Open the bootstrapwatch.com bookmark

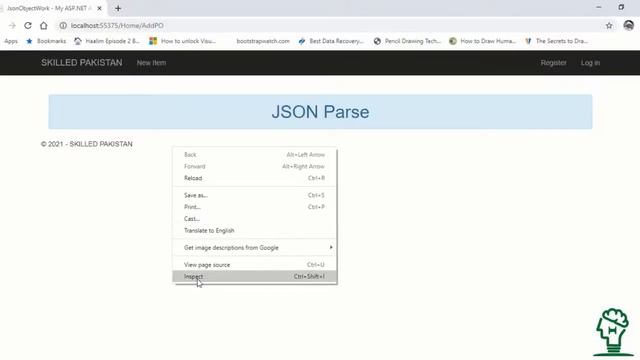click(x=263, y=41)
